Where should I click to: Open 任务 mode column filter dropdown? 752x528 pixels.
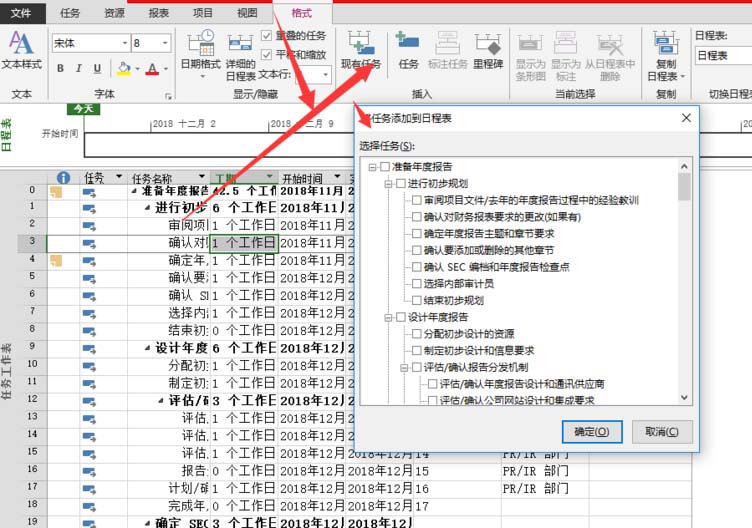coord(118,177)
